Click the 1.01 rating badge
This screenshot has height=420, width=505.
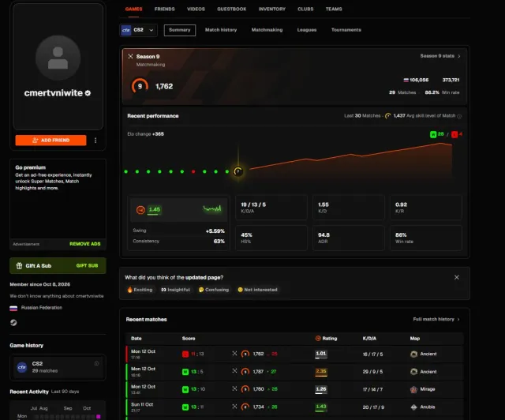click(321, 354)
